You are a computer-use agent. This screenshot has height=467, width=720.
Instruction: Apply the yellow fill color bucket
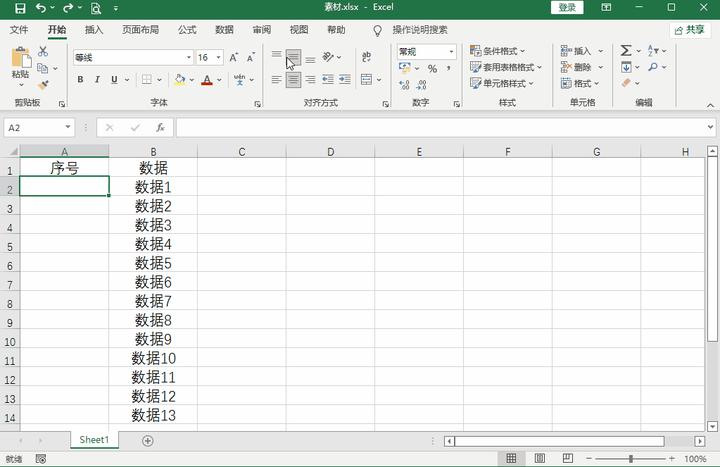tap(180, 80)
